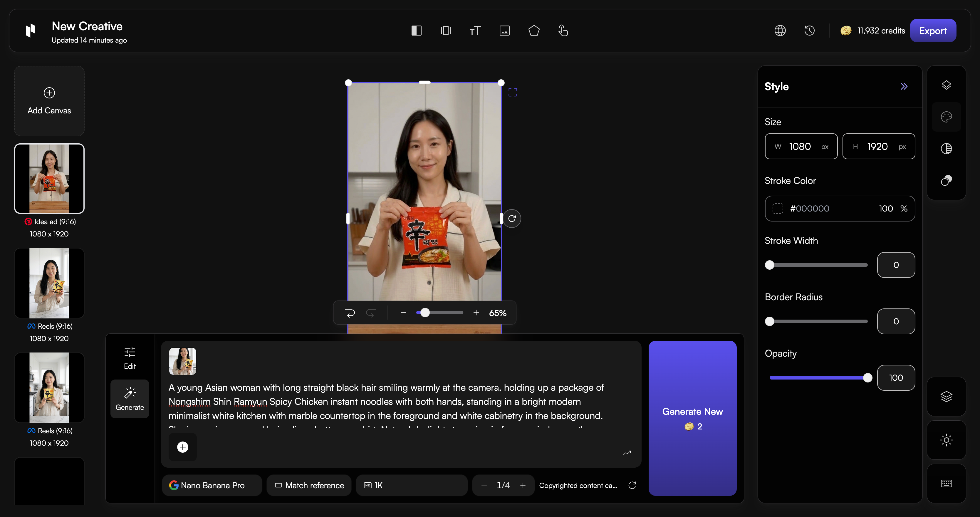Click the regenerate circular arrow beside canvas

pyautogui.click(x=512, y=218)
